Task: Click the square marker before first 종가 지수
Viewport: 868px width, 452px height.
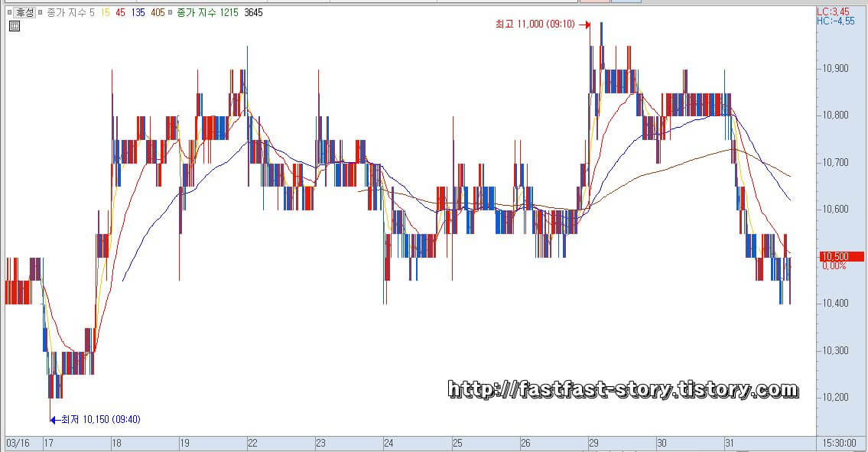Action: (41, 12)
